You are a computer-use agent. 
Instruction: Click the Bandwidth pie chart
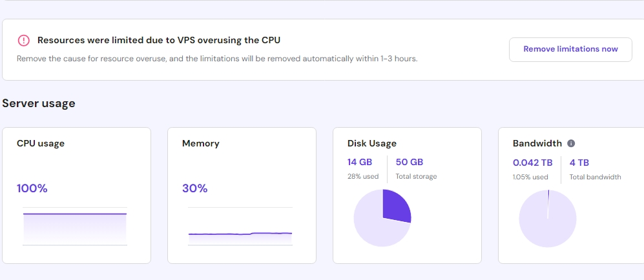pyautogui.click(x=548, y=218)
